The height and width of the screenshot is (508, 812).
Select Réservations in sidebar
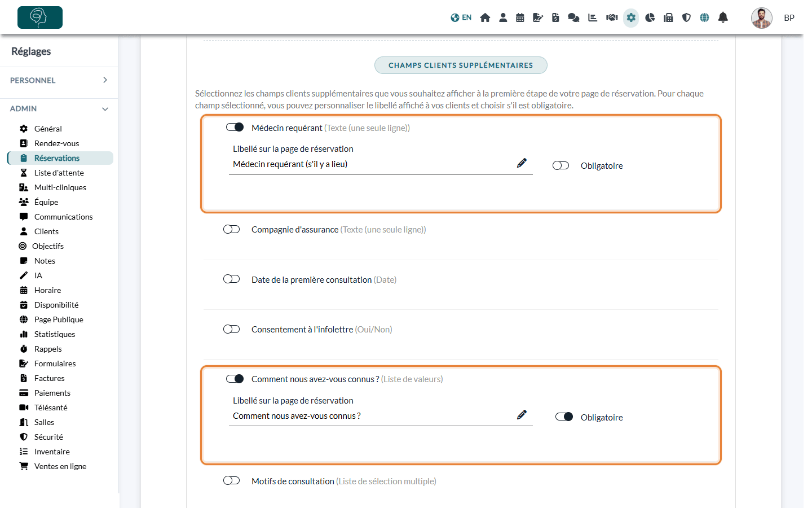pyautogui.click(x=60, y=158)
